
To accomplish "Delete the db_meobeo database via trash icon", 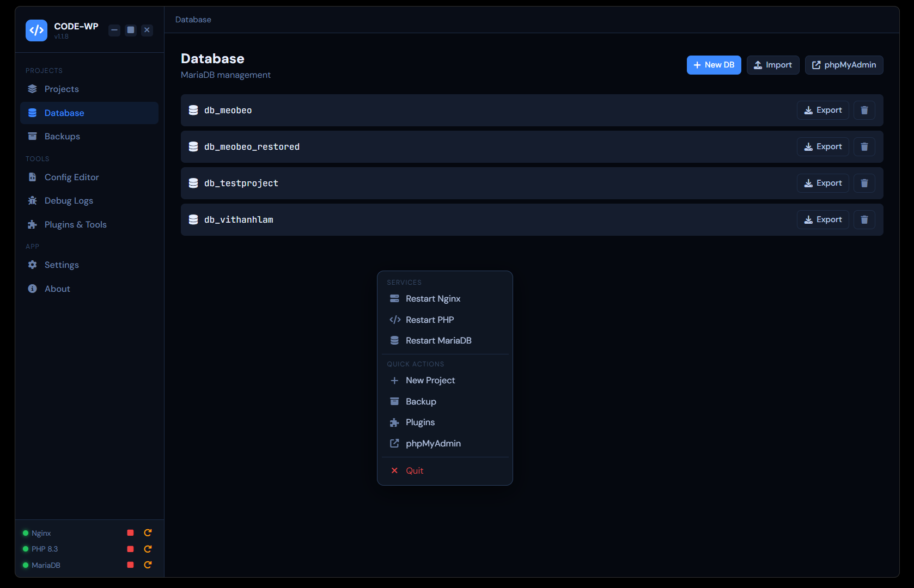I will (x=864, y=111).
